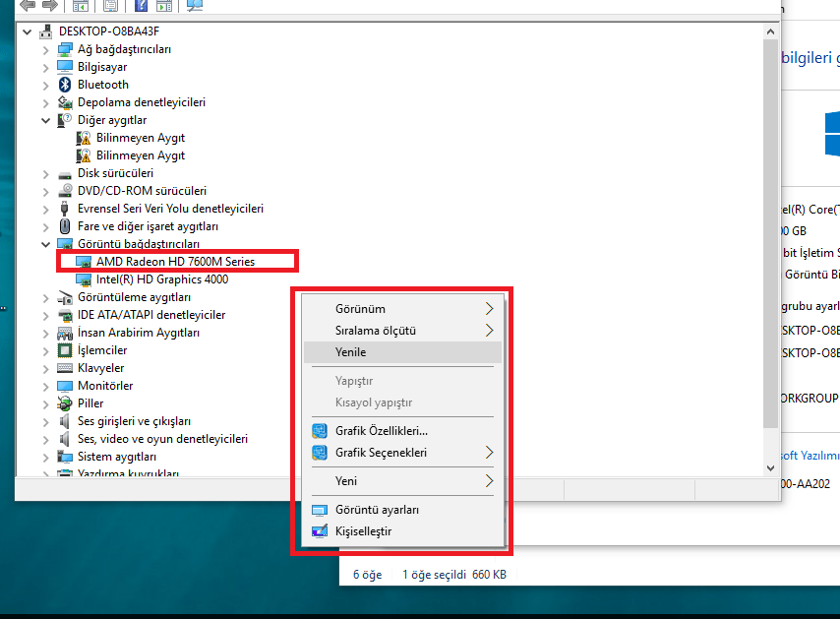This screenshot has height=619, width=840.
Task: Click the warning icon of second Bilinmeyen Aygıt
Action: pos(84,155)
